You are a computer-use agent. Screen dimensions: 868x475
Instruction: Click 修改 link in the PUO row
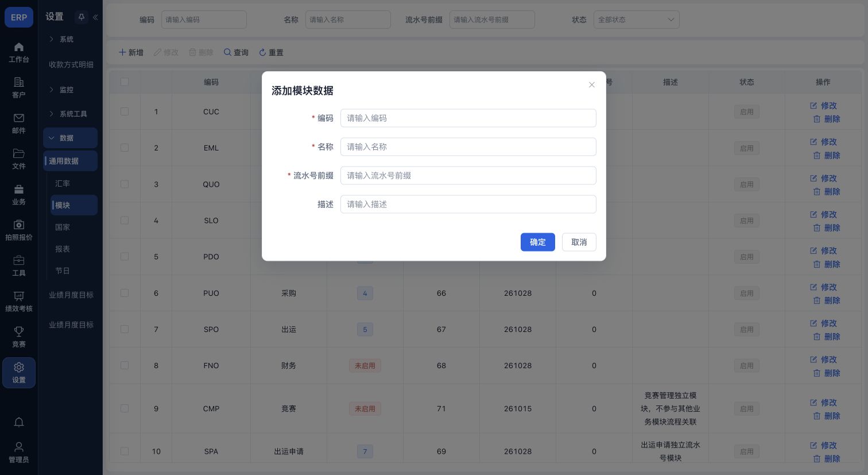coord(823,287)
